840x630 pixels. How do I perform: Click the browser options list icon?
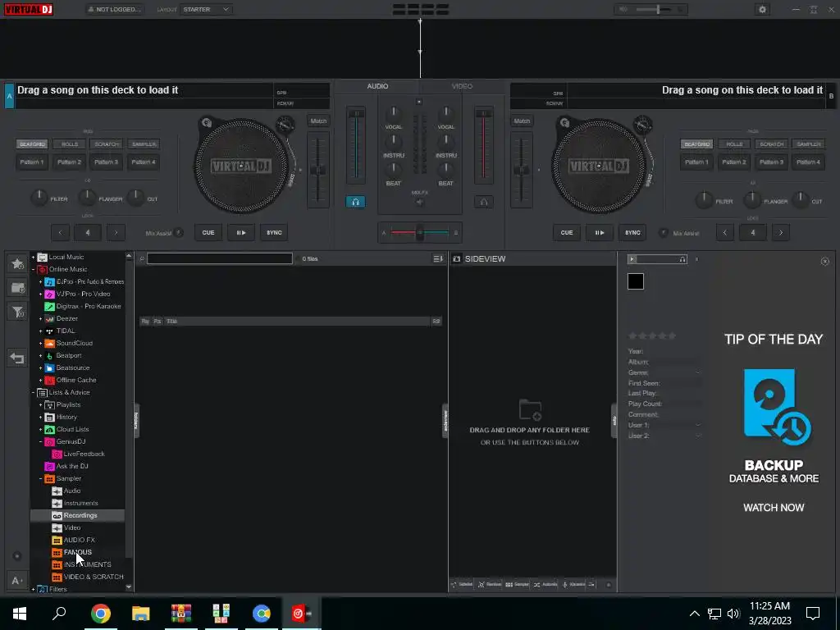[438, 258]
